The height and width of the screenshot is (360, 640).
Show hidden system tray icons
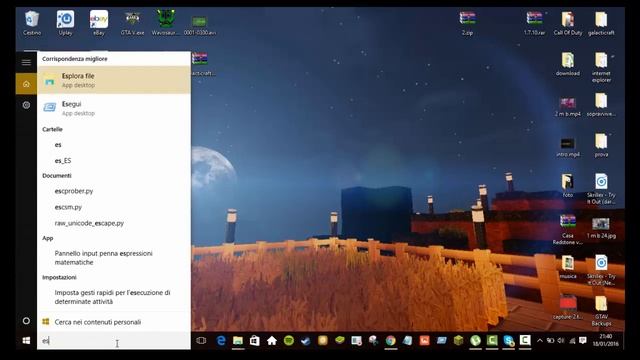[540, 340]
